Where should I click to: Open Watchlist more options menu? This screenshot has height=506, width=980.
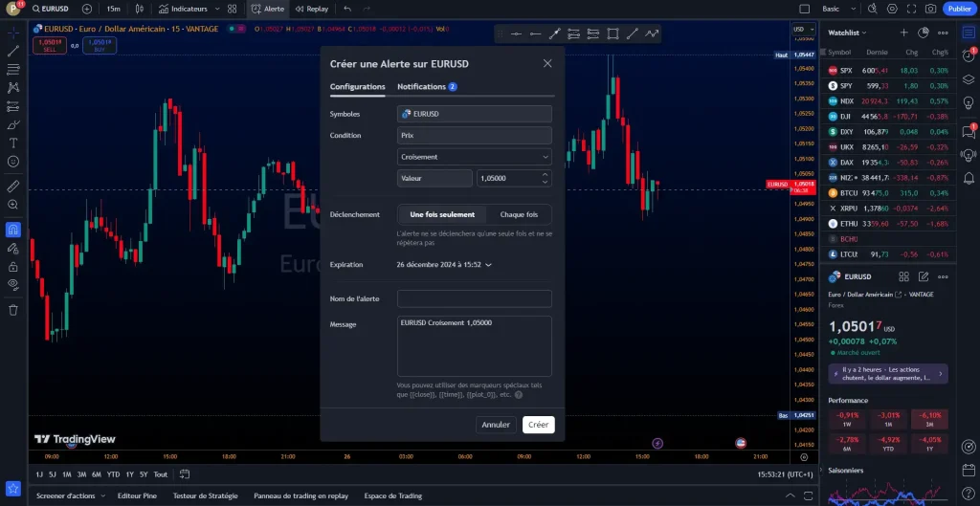(x=943, y=33)
